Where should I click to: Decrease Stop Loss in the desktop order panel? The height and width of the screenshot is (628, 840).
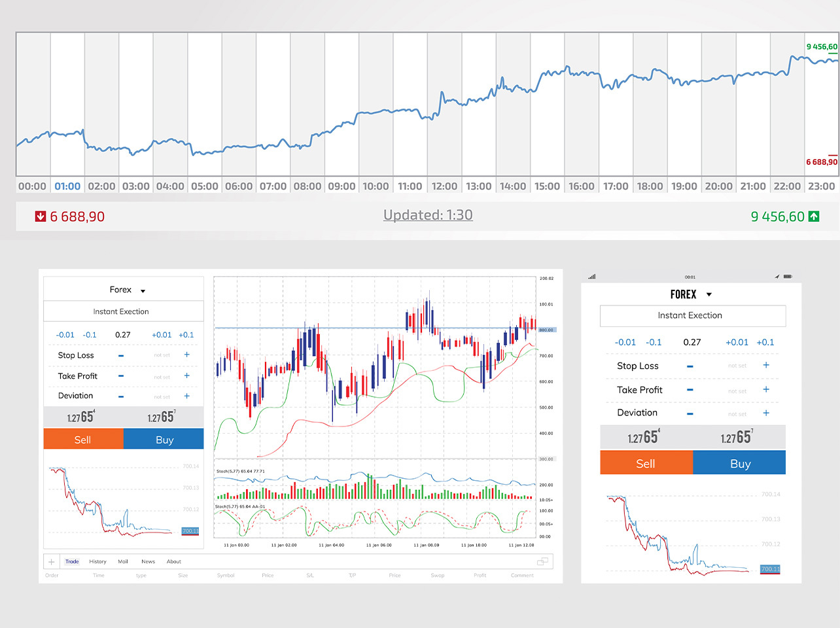121,355
